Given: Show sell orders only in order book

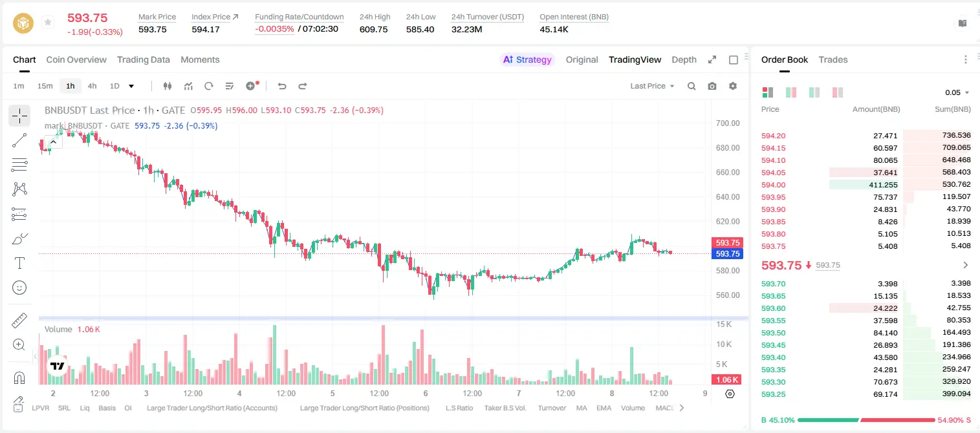Looking at the screenshot, I should coord(838,92).
